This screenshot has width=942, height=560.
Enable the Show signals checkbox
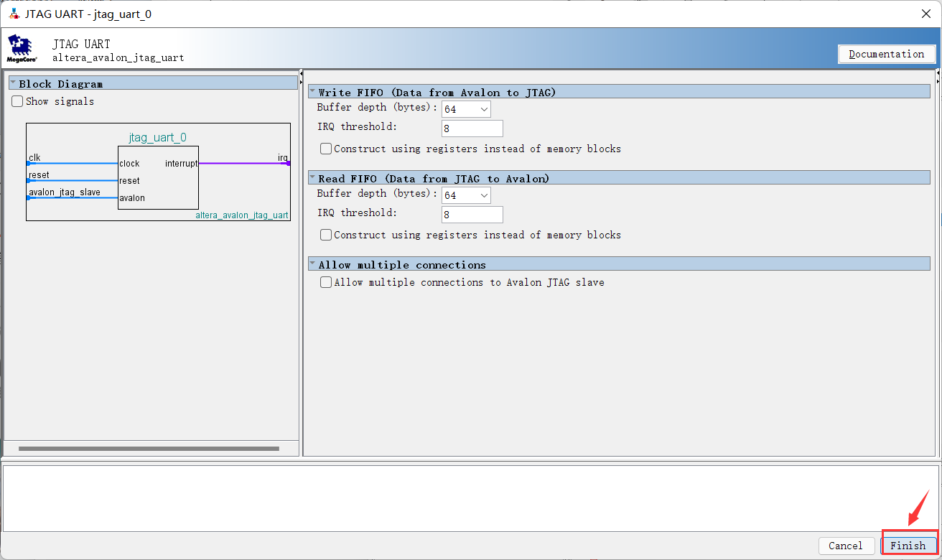point(17,102)
